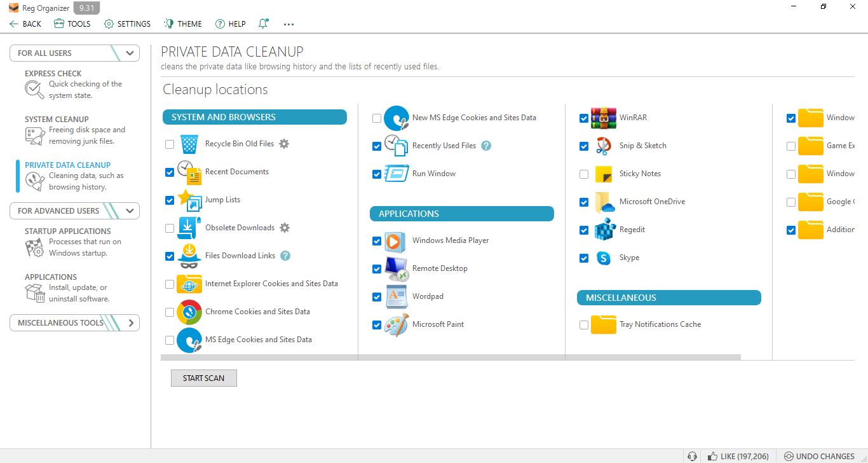
Task: Click the Internet Explorer Cookies icon
Action: coord(189,284)
